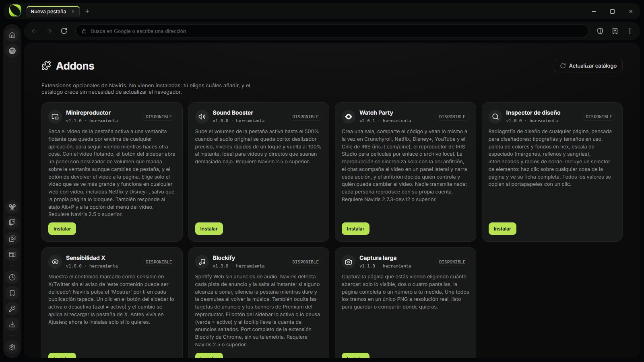Click the DISPONIBLE badge on Sensibilidad X
This screenshot has height=362, width=644.
(x=159, y=262)
